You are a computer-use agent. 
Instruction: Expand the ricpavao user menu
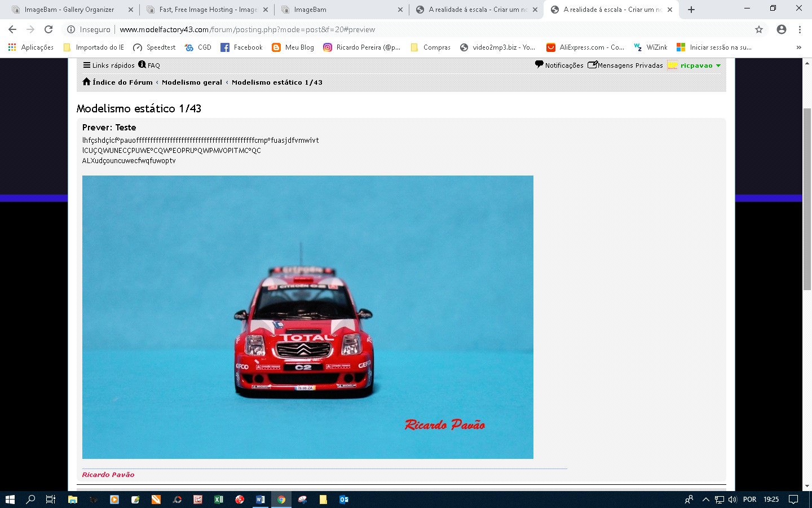694,65
